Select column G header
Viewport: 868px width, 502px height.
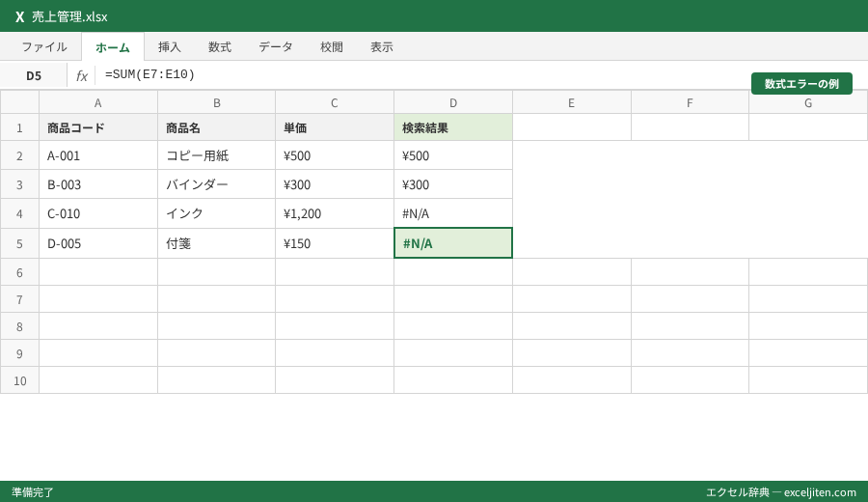point(808,102)
